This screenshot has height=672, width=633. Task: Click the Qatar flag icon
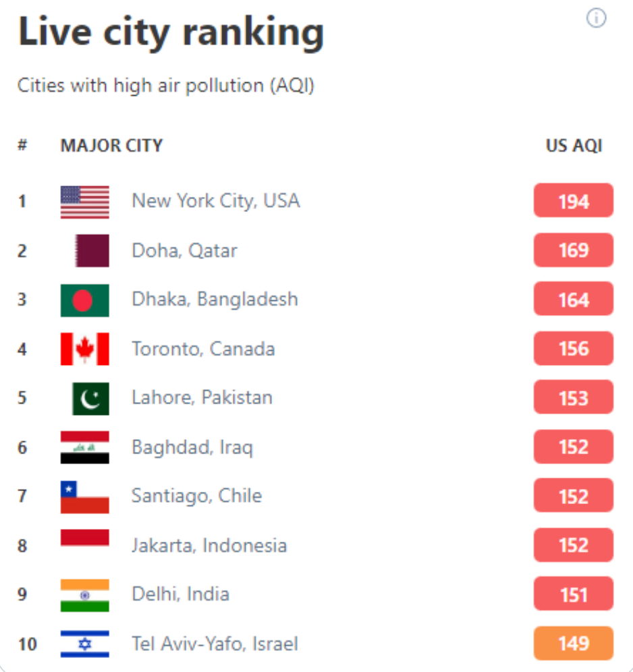point(92,251)
